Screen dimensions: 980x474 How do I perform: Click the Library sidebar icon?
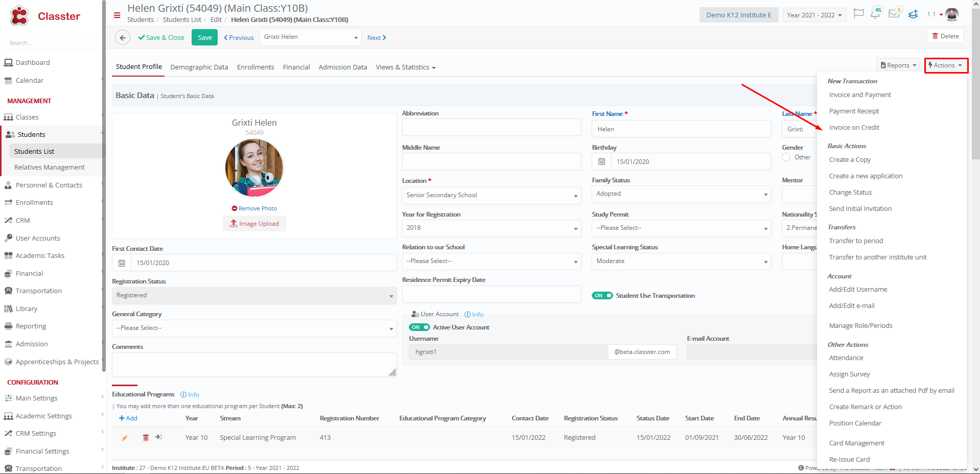click(x=8, y=309)
